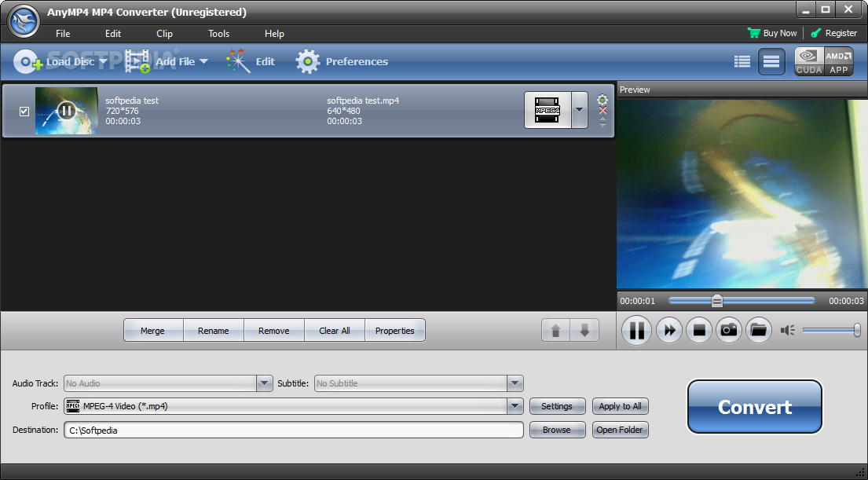This screenshot has height=480, width=868.
Task: Expand the Add File dropdown arrow
Action: (203, 61)
